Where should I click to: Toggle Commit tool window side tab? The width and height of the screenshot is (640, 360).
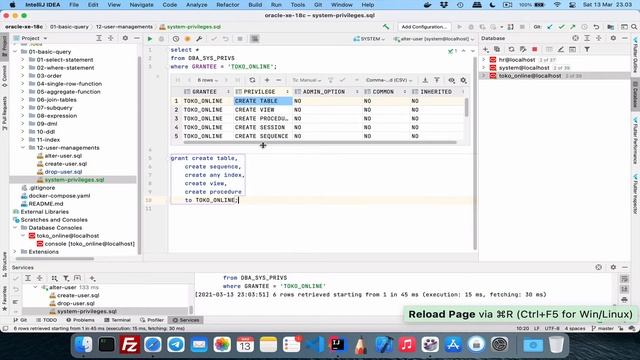click(4, 77)
